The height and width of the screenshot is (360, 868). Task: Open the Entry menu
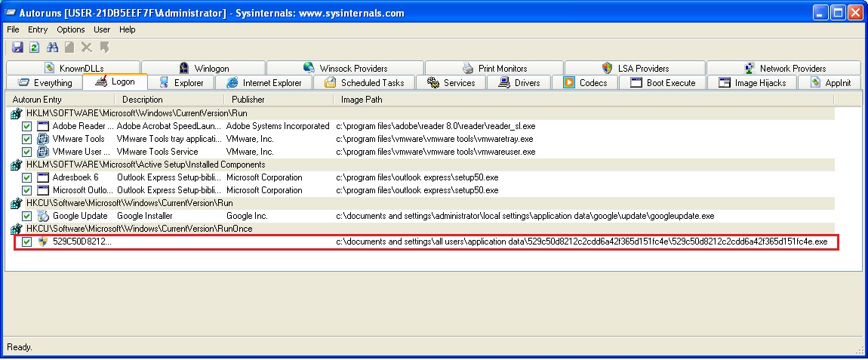coord(38,29)
